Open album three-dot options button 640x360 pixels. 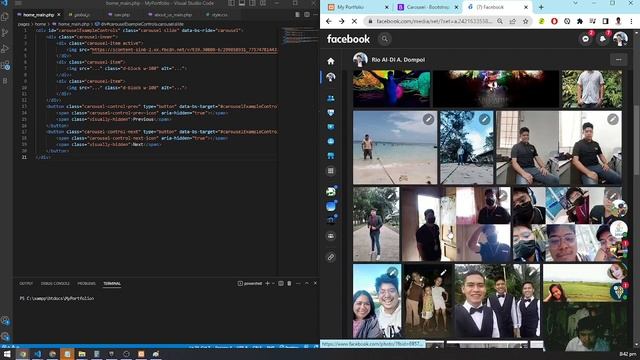pos(618,60)
